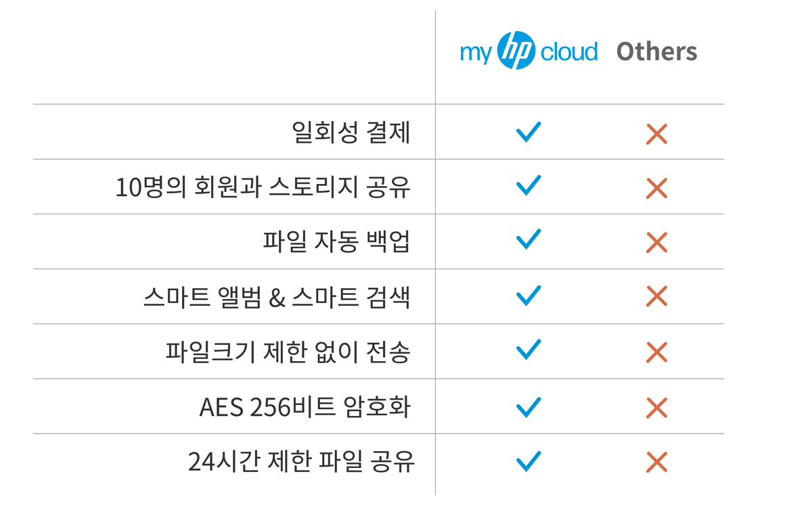Click the 스마트 앨범 & 스마트 검색 label

pyautogui.click(x=277, y=297)
